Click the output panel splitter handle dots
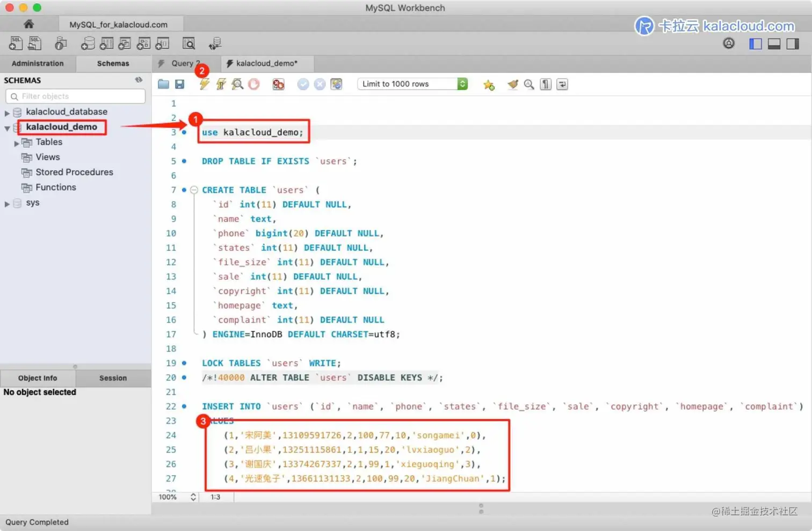Image resolution: width=812 pixels, height=531 pixels. [481, 508]
